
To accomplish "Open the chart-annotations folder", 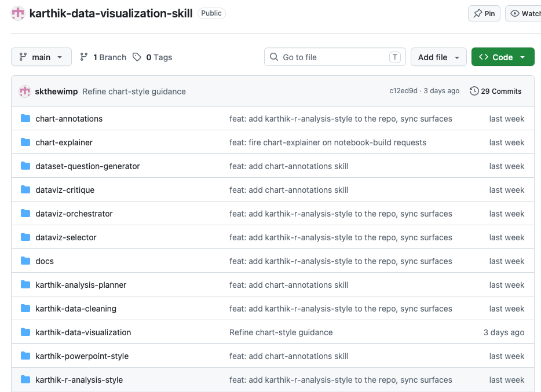I will [x=69, y=119].
